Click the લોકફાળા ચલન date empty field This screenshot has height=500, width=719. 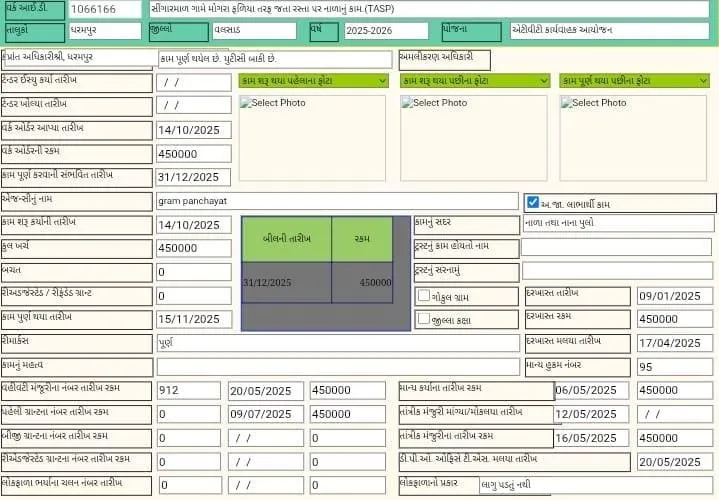click(x=266, y=485)
